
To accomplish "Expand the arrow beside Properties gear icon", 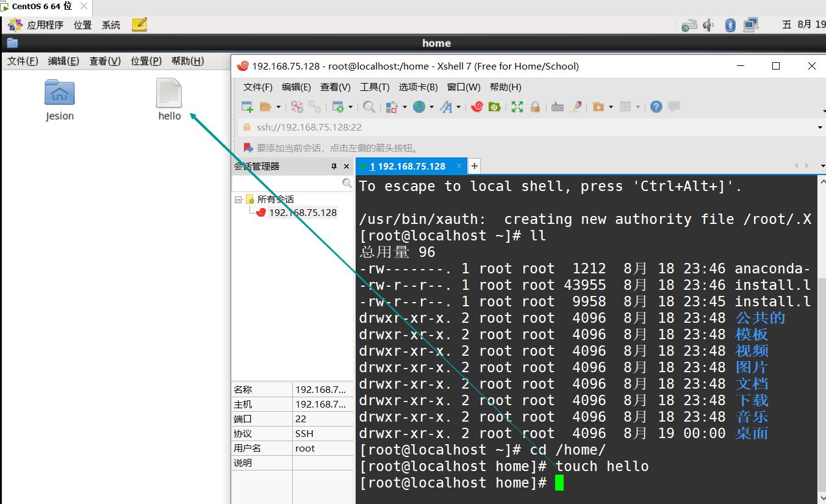I will (x=351, y=107).
